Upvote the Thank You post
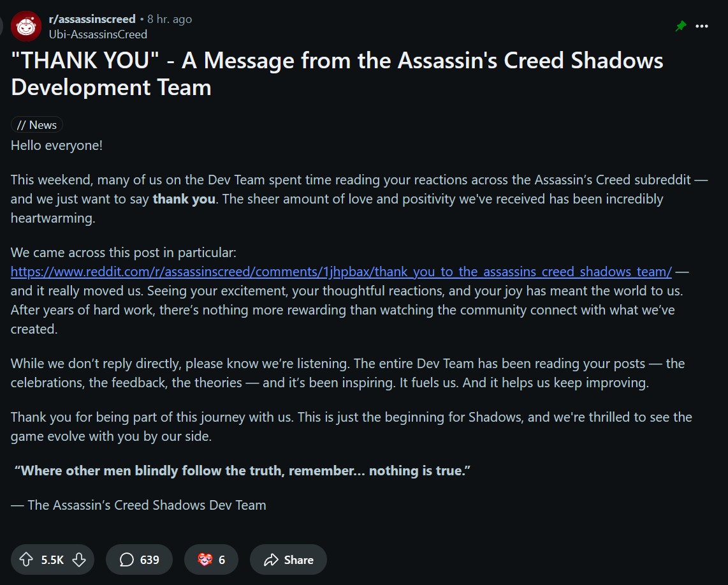The height and width of the screenshot is (585, 728). [27, 559]
